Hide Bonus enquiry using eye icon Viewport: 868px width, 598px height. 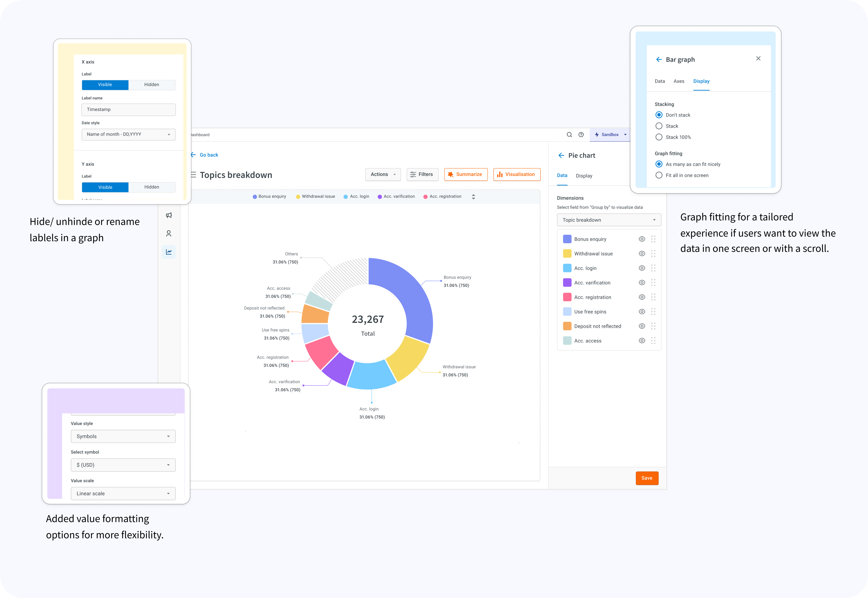pos(642,239)
